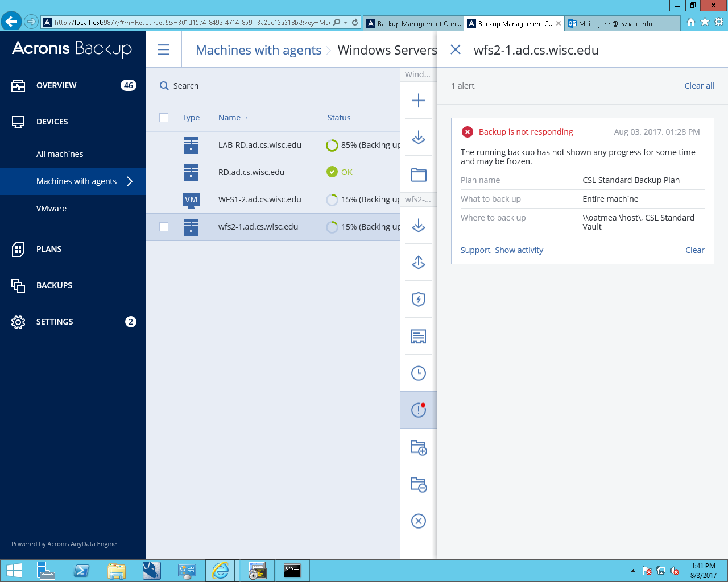This screenshot has width=728, height=582.
Task: Click the Type column header
Action: click(x=191, y=118)
